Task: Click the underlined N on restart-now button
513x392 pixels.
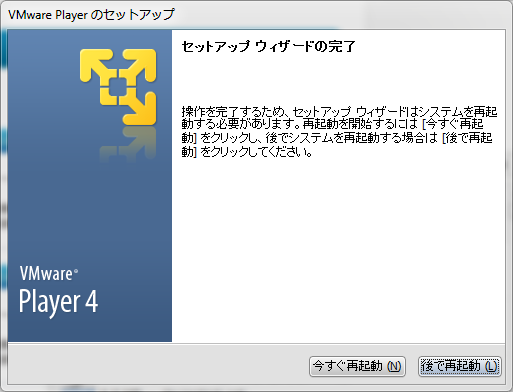Action: (x=394, y=367)
